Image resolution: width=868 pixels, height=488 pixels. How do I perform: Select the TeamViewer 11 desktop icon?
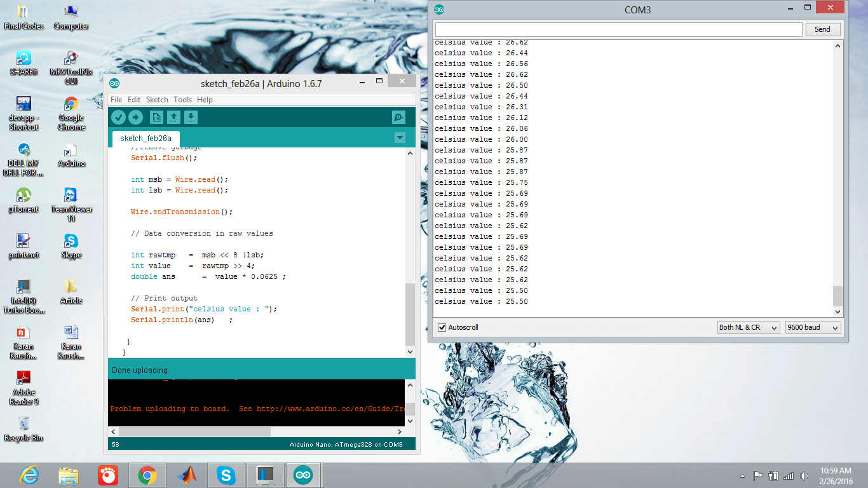coord(71,205)
